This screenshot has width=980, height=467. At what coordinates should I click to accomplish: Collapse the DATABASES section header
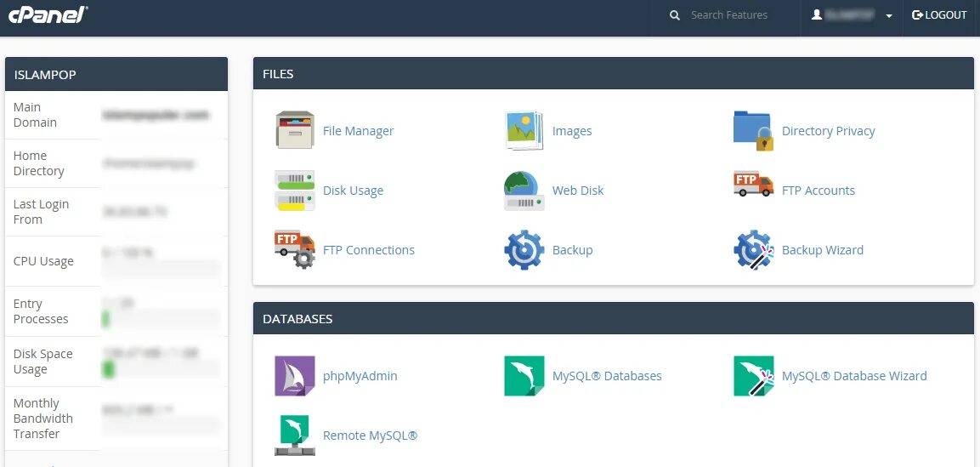613,319
